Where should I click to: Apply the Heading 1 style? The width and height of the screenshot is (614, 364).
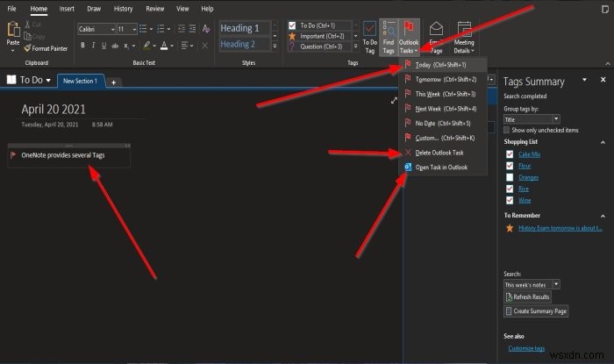[240, 29]
